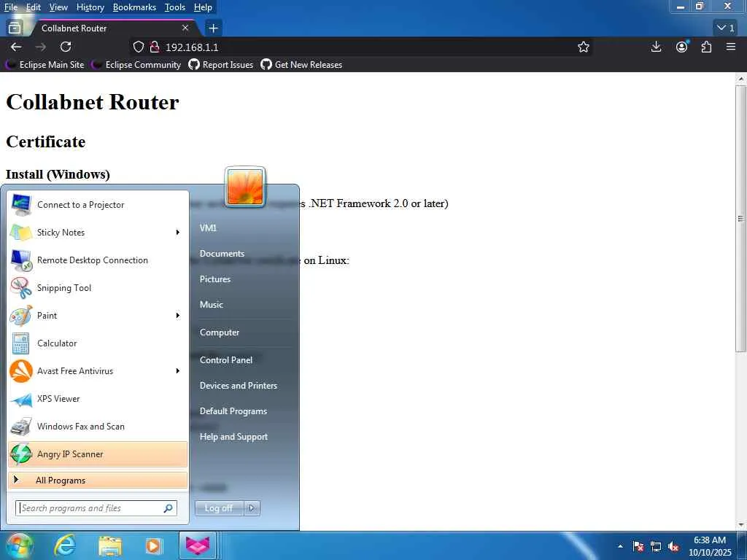This screenshot has width=747, height=560.
Task: Expand Paint recent files arrow
Action: pos(178,315)
